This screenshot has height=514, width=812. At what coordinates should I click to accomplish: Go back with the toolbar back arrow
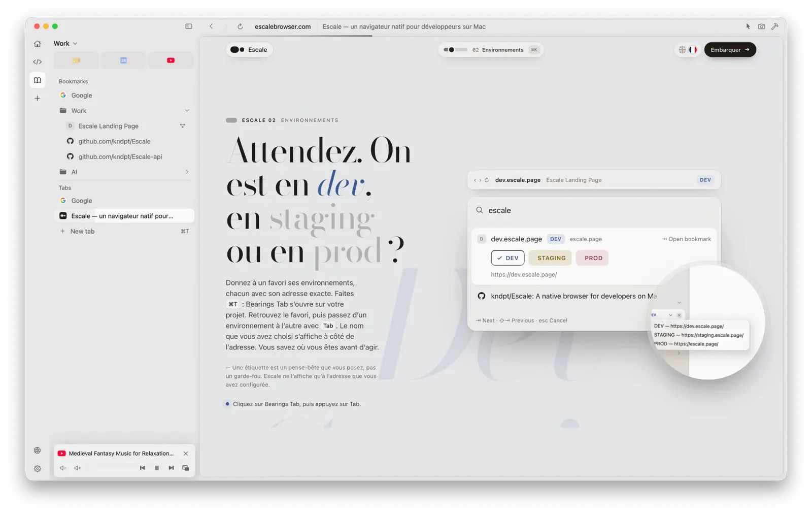point(211,26)
